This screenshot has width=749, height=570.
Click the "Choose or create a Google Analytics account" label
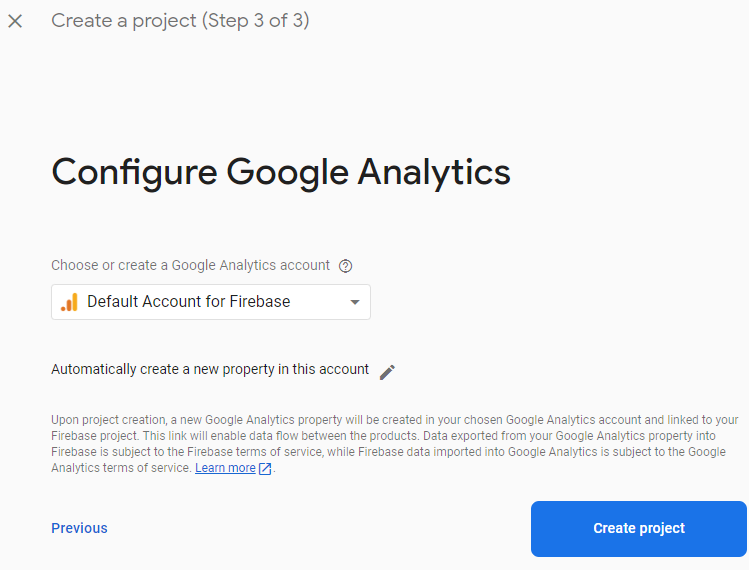tap(190, 266)
